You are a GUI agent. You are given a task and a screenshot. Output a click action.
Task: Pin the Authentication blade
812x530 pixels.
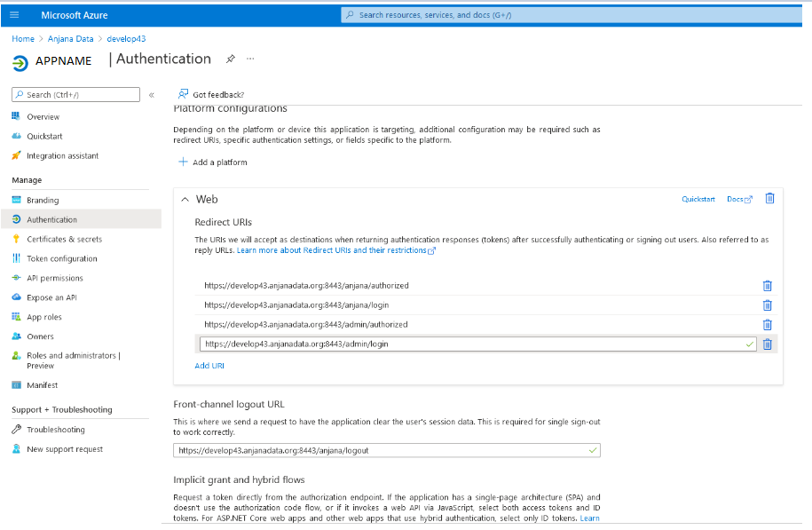coord(231,59)
